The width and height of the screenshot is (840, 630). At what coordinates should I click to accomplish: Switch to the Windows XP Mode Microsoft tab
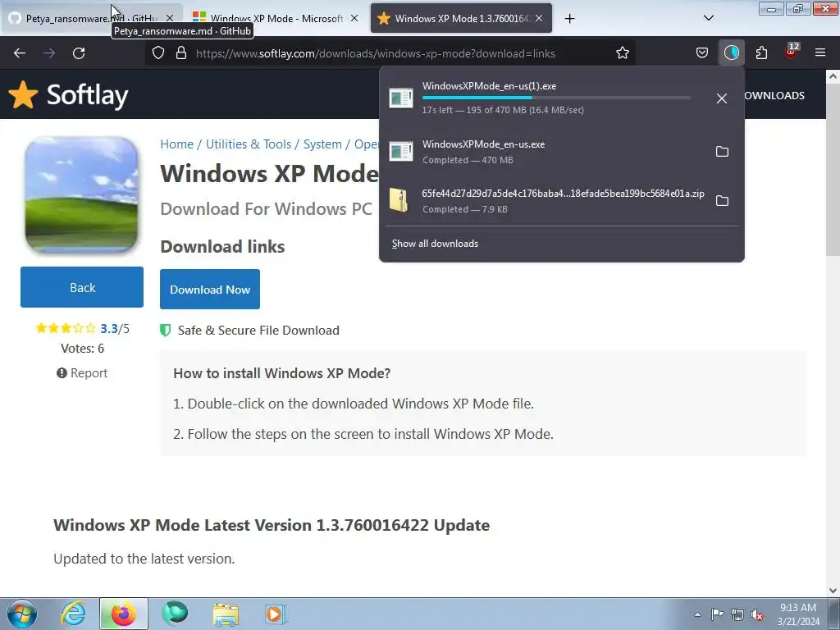coord(276,18)
